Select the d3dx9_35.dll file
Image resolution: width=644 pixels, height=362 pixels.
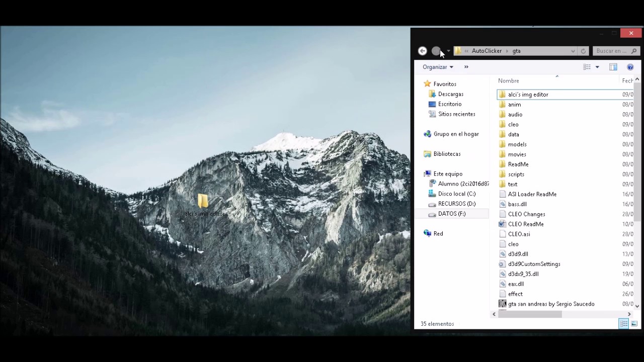pos(523,274)
